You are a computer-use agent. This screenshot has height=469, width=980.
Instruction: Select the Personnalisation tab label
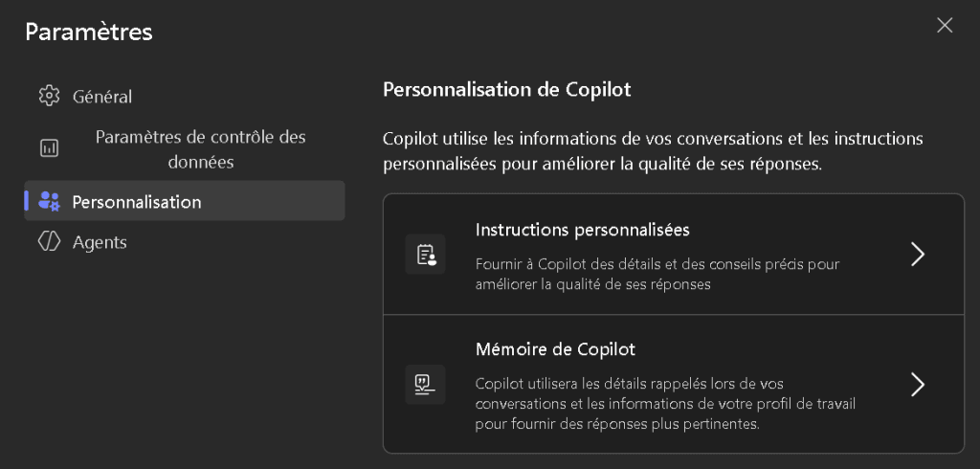pos(137,202)
